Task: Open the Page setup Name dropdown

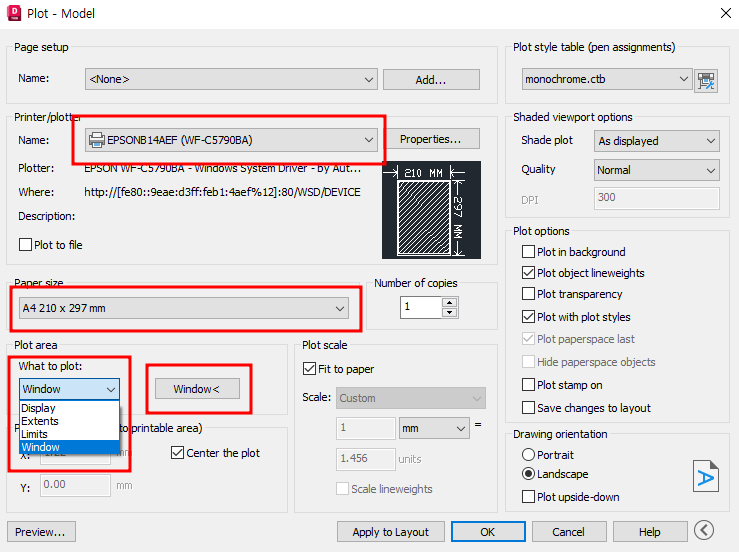Action: pyautogui.click(x=231, y=79)
